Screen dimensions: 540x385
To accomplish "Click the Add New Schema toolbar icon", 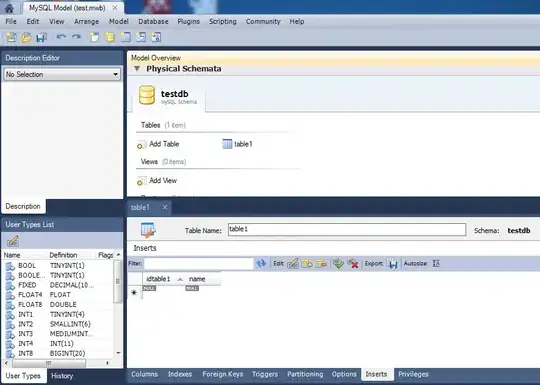I will coord(110,37).
